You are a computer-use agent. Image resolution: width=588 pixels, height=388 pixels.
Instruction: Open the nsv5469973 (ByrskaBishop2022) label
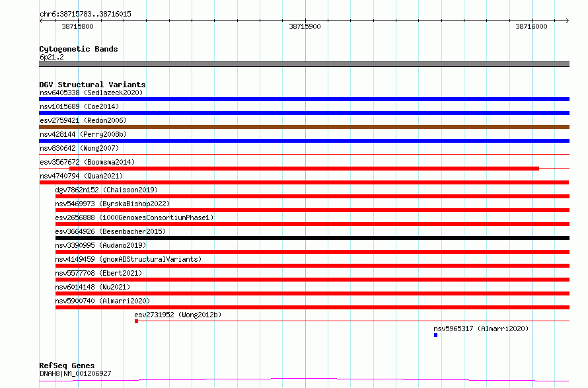112,204
